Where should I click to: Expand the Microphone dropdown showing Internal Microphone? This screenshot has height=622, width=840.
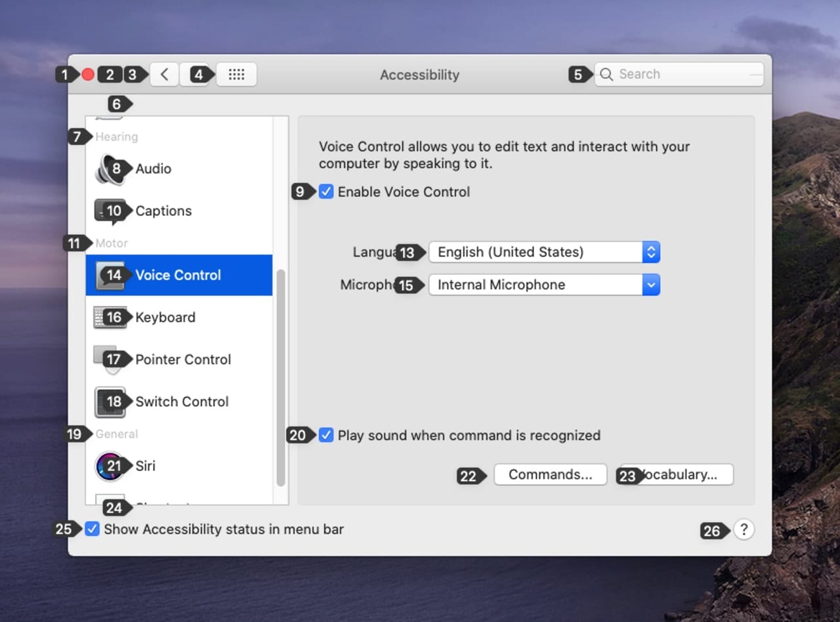click(x=543, y=285)
